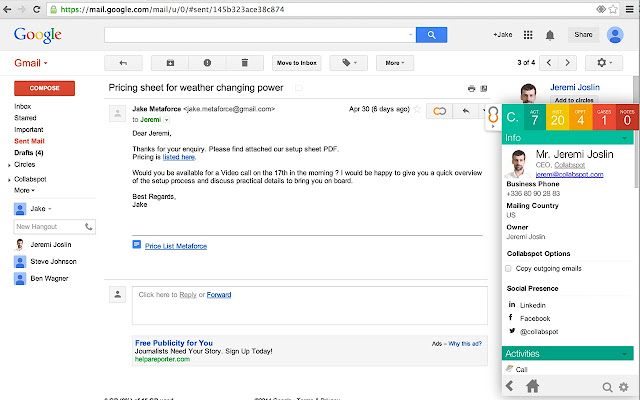The height and width of the screenshot is (400, 640).
Task: Collapse the Activities section
Action: (x=624, y=353)
